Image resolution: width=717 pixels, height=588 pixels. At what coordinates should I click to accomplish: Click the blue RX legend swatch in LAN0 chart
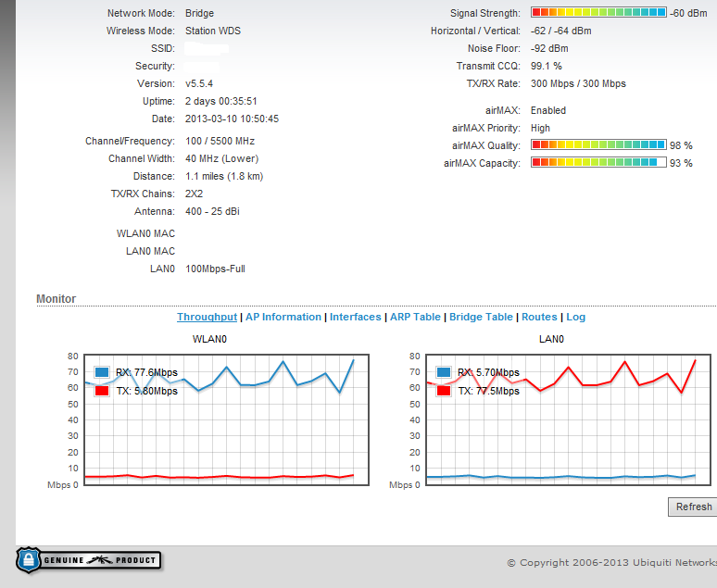[x=444, y=372]
